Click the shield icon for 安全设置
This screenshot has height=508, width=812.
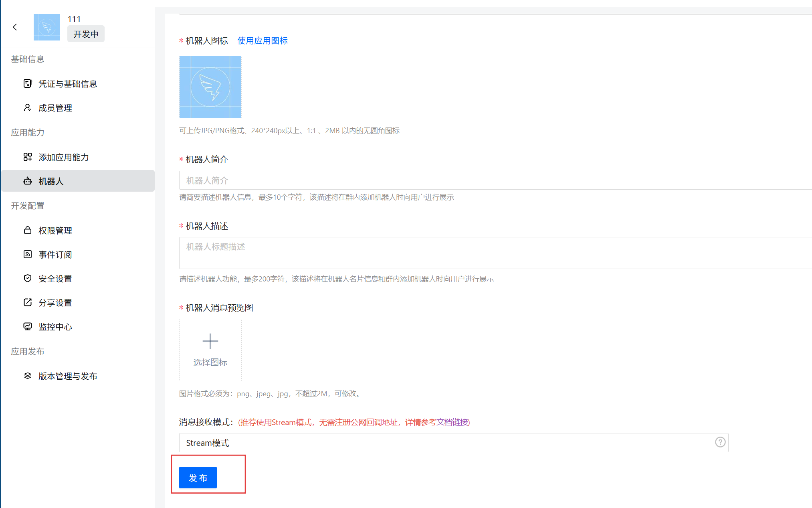27,278
